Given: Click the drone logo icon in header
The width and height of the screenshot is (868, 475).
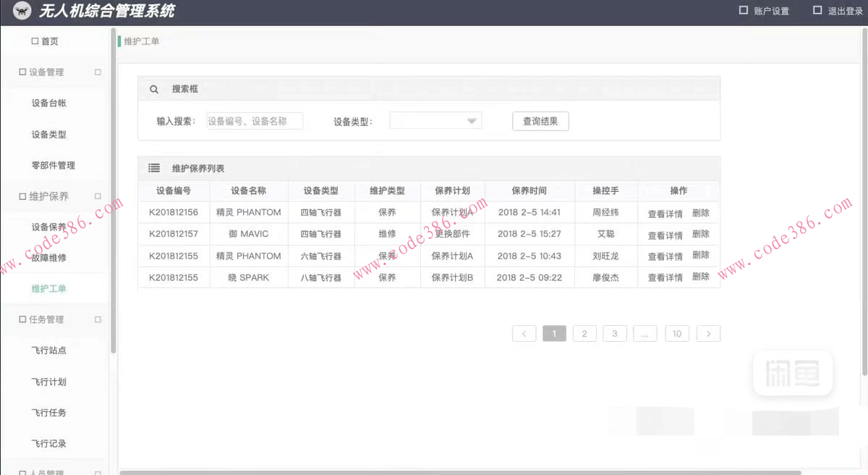Looking at the screenshot, I should [22, 11].
